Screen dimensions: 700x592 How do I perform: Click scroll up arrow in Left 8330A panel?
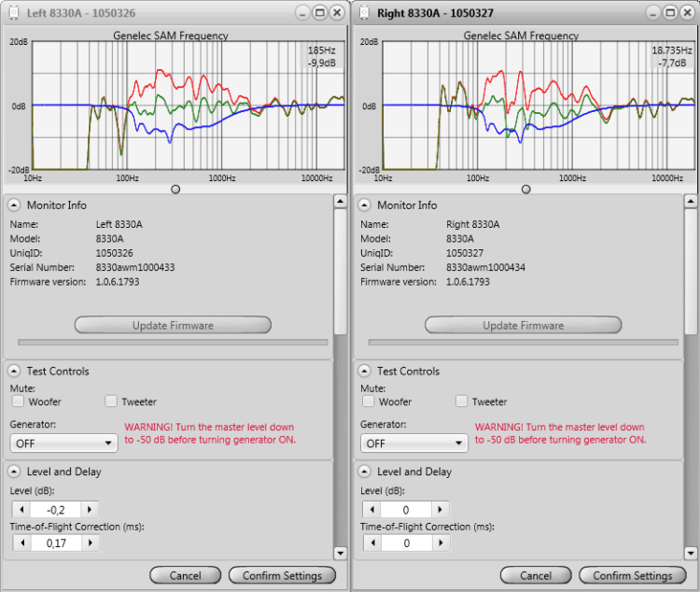[340, 201]
